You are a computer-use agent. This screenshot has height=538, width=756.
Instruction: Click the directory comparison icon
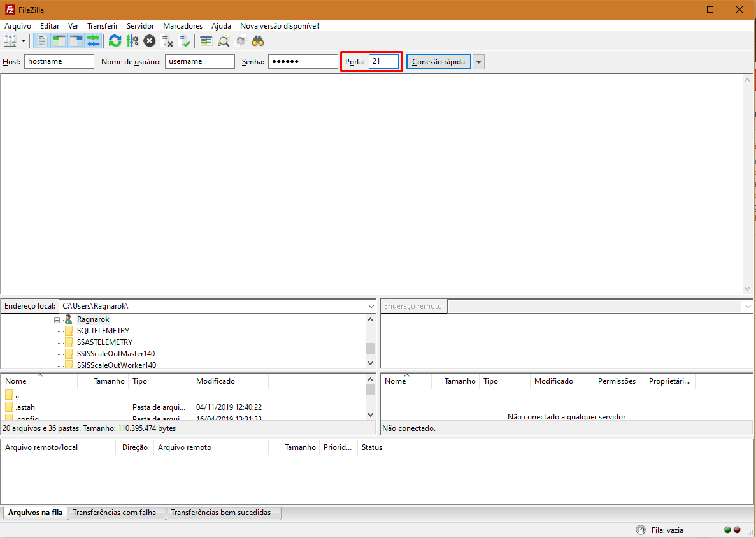click(224, 41)
